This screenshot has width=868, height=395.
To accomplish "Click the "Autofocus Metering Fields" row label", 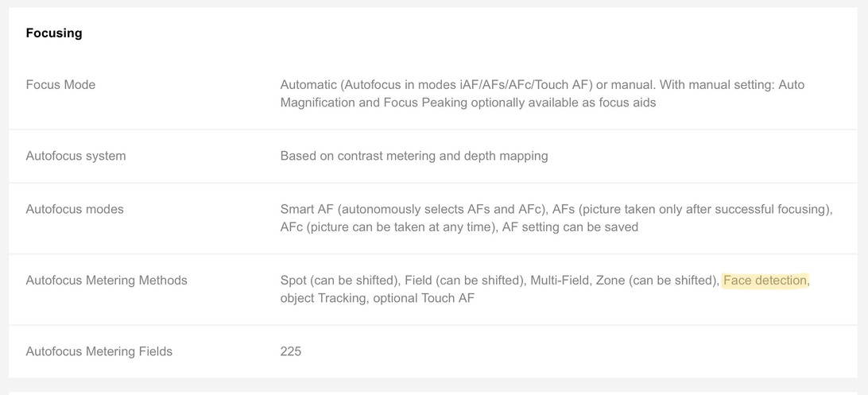I will pyautogui.click(x=99, y=351).
